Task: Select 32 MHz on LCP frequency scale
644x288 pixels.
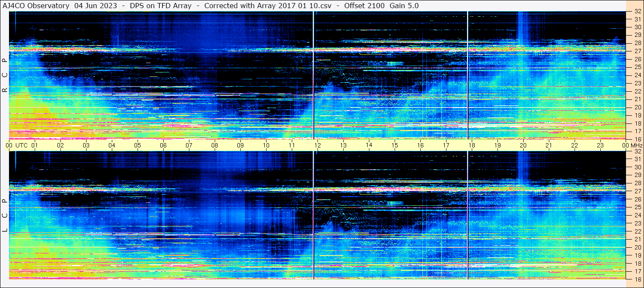Action: 637,151
